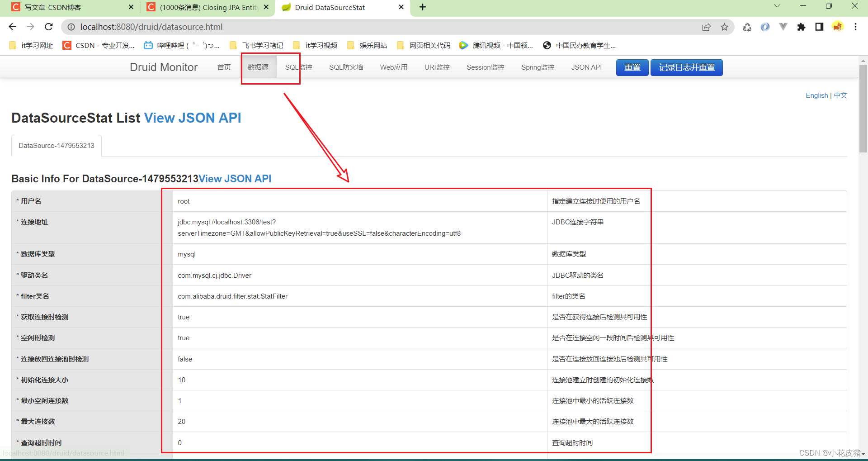Click the 最大连接数 row label

pyautogui.click(x=38, y=422)
